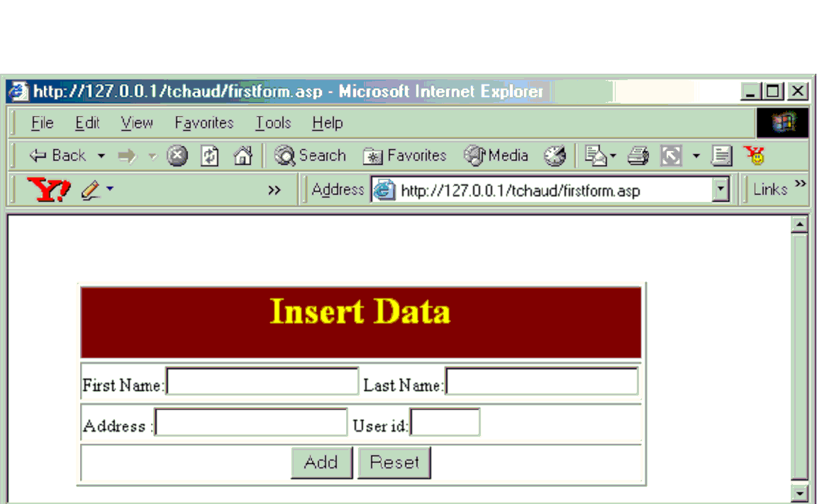817x504 pixels.
Task: Click the Add button
Action: pyautogui.click(x=321, y=462)
